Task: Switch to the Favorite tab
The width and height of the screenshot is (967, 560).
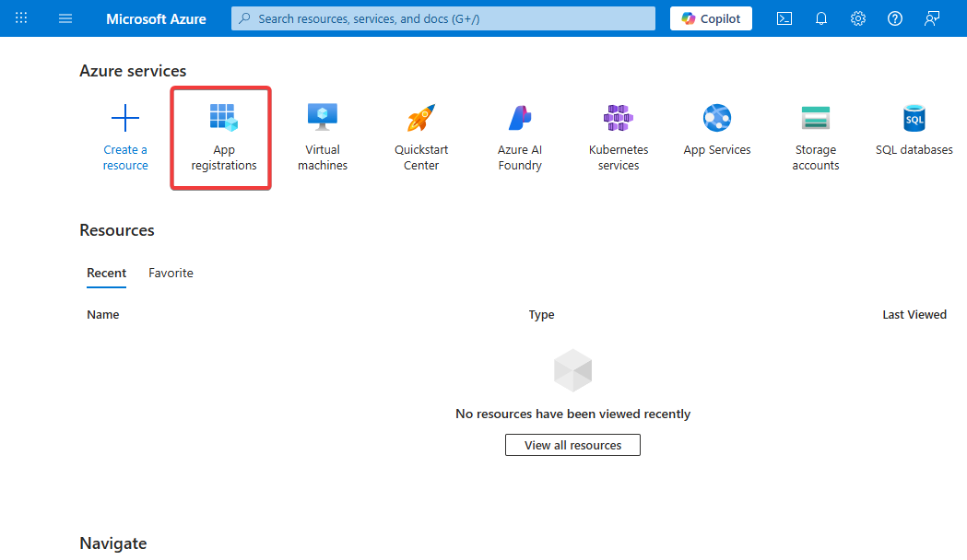Action: pyautogui.click(x=171, y=273)
